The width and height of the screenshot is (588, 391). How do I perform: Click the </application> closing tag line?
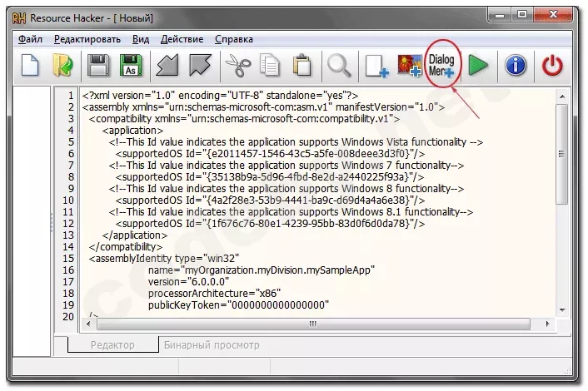click(x=135, y=235)
